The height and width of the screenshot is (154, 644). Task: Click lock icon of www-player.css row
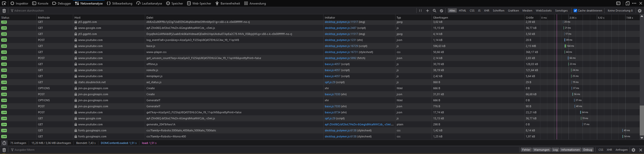click(76, 52)
